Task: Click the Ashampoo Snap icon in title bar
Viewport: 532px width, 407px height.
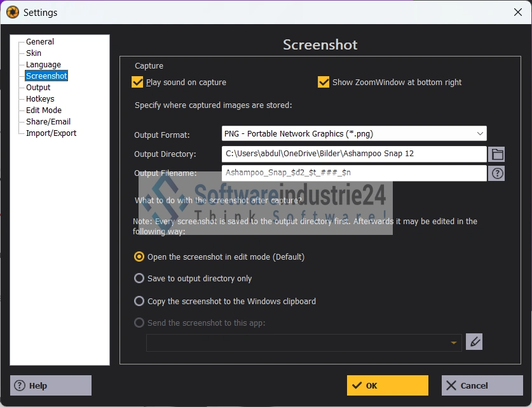Action: point(12,12)
